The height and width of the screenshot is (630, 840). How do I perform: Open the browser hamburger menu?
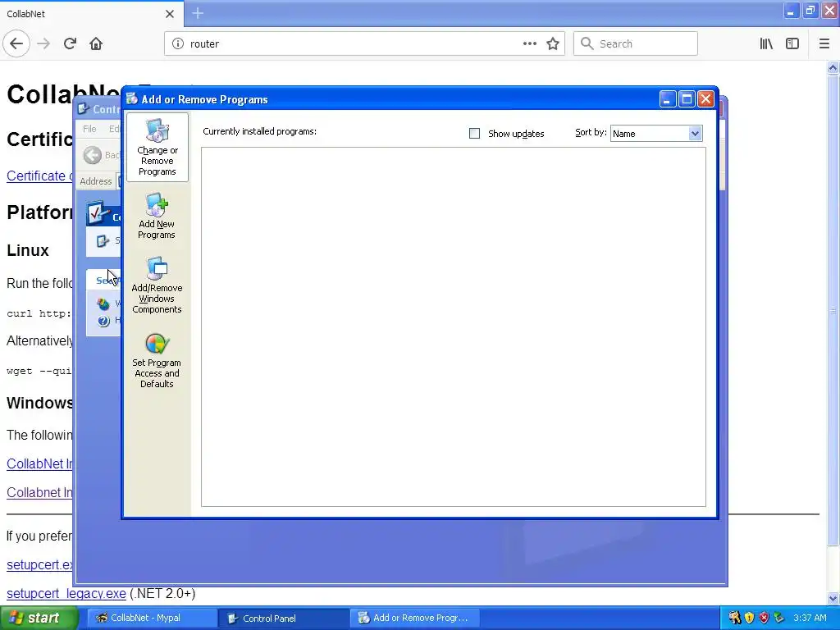tap(824, 43)
